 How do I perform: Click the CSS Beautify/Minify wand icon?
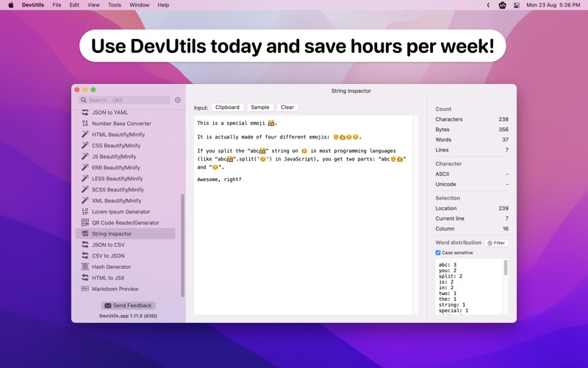[x=85, y=145]
